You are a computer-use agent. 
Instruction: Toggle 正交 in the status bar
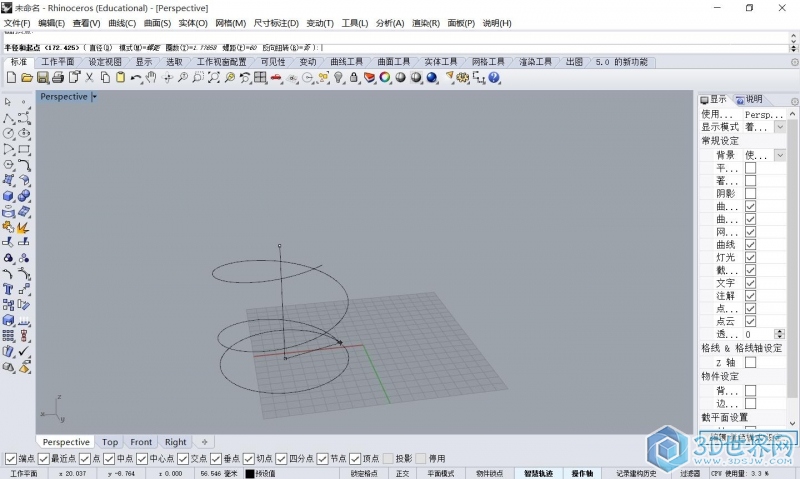(x=403, y=473)
